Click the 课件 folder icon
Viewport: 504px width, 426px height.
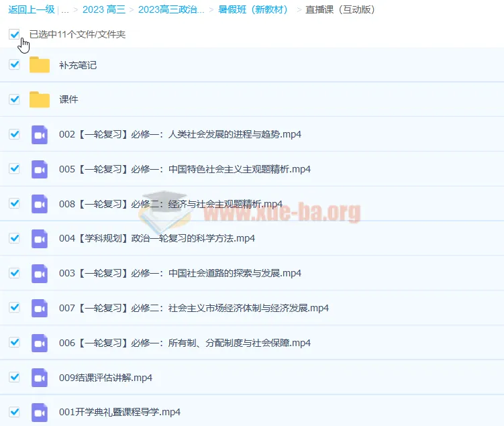tap(40, 99)
